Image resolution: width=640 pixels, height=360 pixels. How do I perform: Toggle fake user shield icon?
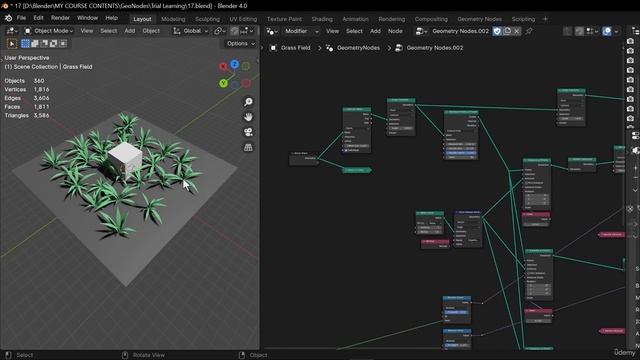(x=497, y=31)
